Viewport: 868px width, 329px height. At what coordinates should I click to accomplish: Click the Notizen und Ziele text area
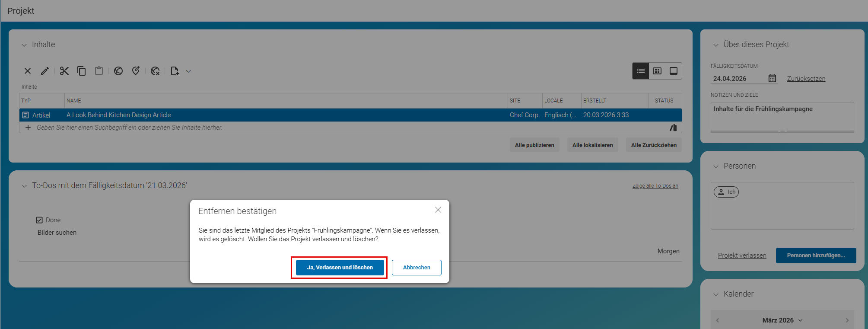pos(782,117)
